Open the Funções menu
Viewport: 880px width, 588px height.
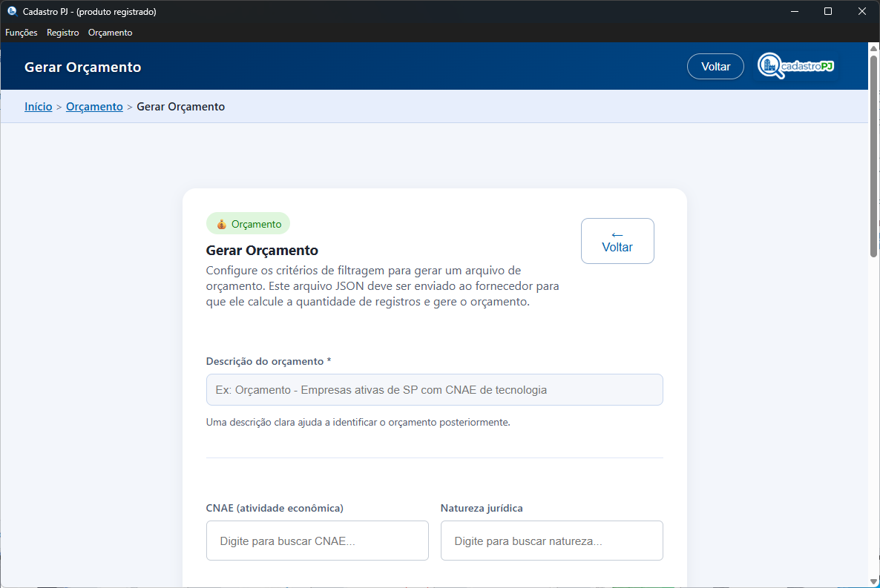22,33
